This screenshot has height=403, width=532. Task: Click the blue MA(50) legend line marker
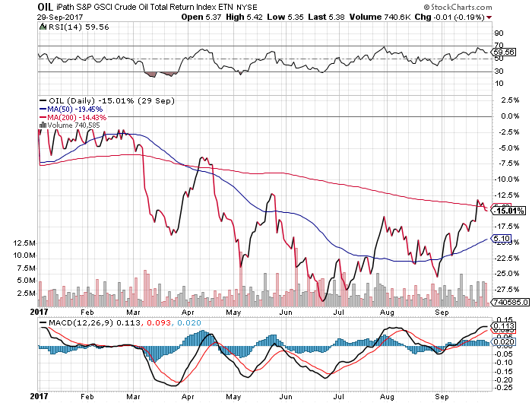click(43, 109)
